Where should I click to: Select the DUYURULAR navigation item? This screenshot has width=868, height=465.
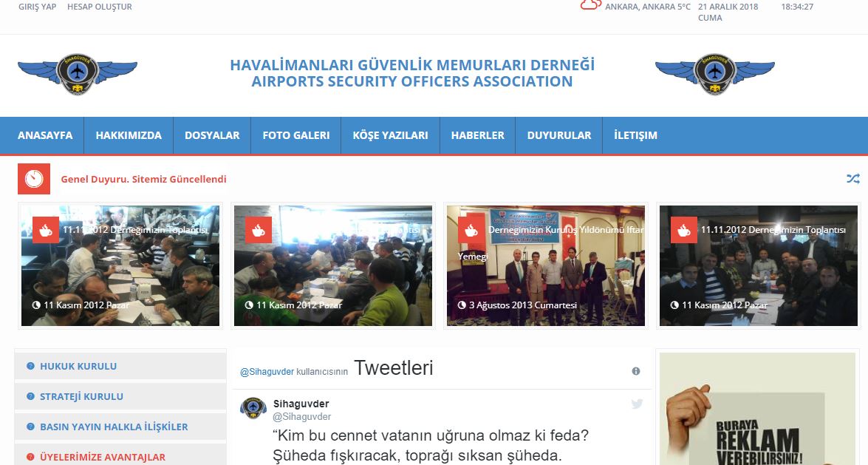pos(559,135)
